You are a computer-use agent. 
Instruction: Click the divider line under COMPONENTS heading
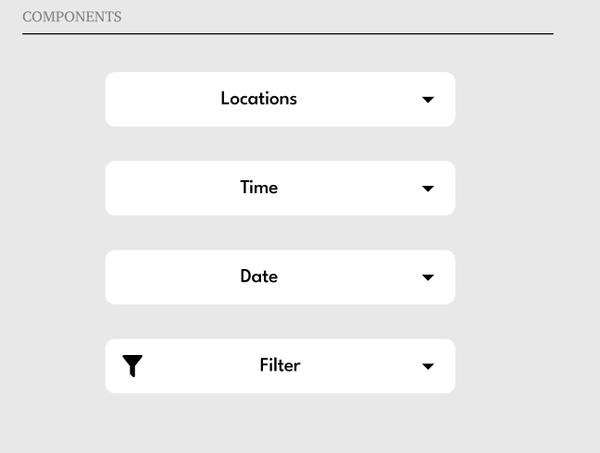point(288,34)
